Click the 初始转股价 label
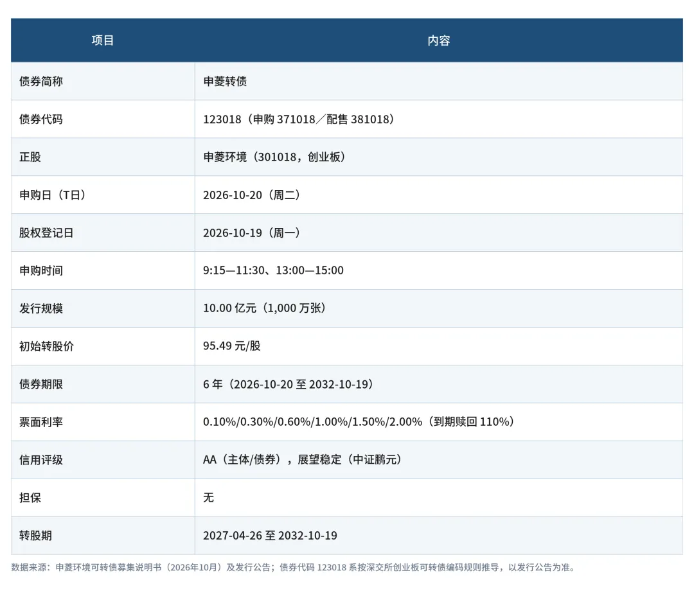 coord(46,346)
